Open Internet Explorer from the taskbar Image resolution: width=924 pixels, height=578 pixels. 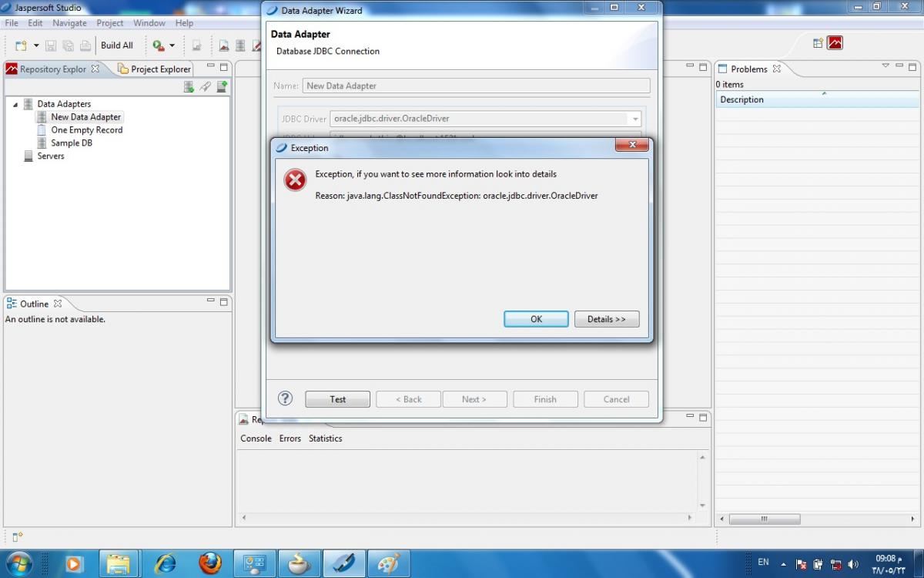click(165, 564)
